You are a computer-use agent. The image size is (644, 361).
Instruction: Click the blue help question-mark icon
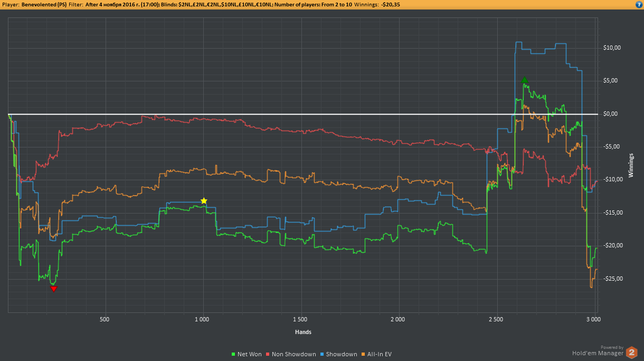click(x=639, y=4)
